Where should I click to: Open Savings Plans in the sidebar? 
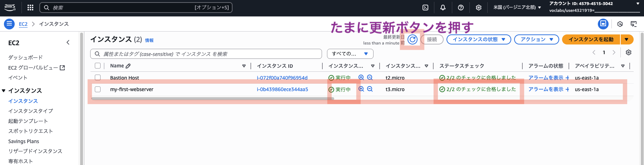24,141
